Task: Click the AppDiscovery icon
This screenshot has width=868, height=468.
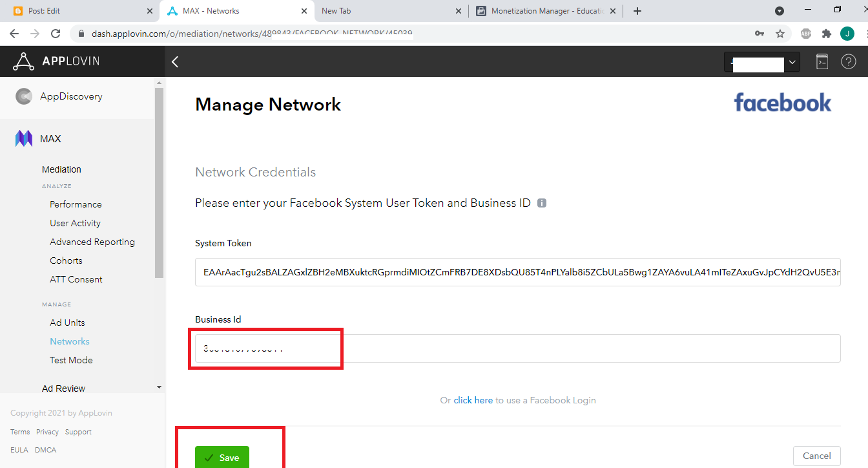Action: [x=24, y=96]
